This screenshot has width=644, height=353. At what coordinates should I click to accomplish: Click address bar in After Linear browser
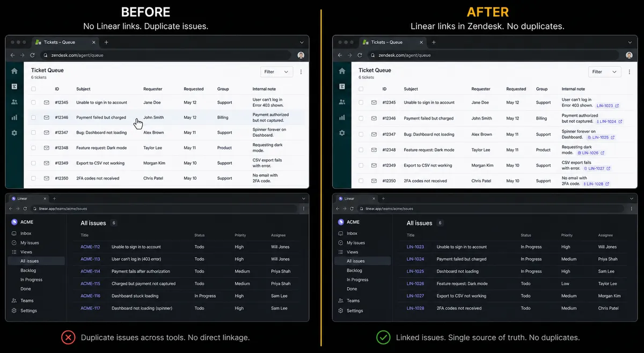click(491, 208)
